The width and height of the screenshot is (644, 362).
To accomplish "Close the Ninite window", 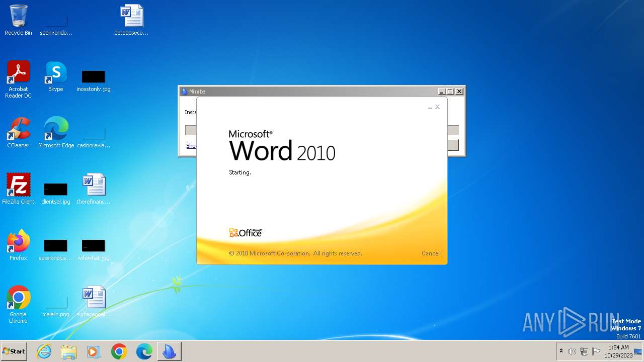I will click(459, 92).
